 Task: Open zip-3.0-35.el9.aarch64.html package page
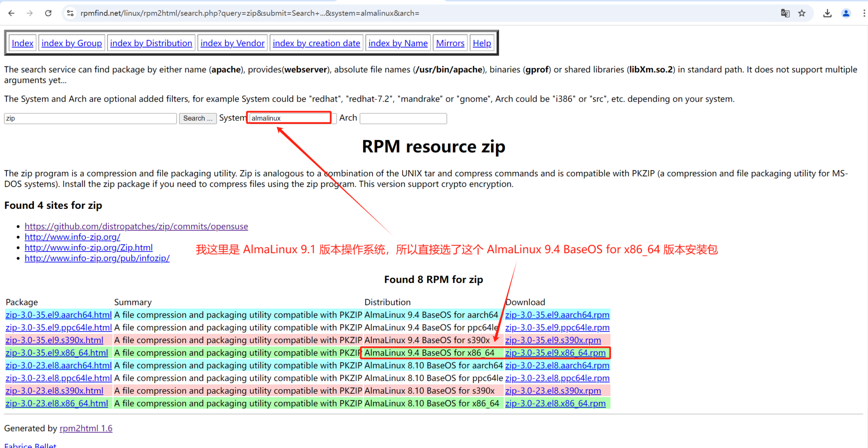click(58, 315)
